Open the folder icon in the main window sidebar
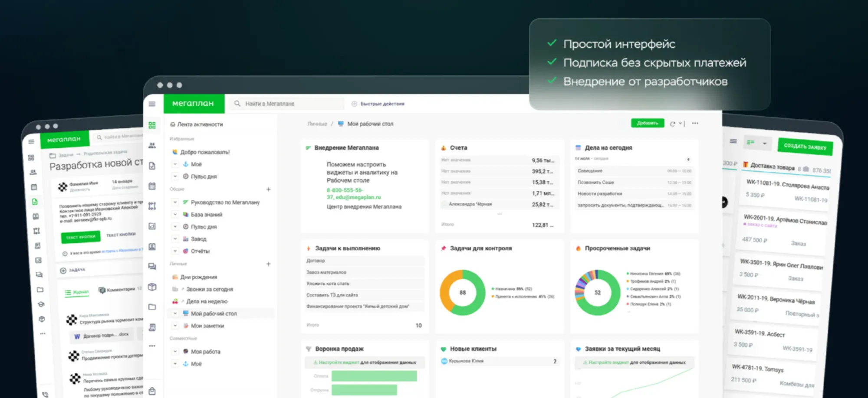Screen dimensions: 868x398 click(152, 307)
